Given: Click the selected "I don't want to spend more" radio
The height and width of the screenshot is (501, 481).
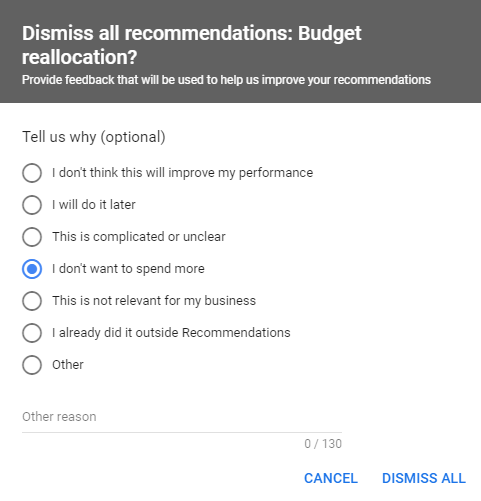Looking at the screenshot, I should 32,269.
